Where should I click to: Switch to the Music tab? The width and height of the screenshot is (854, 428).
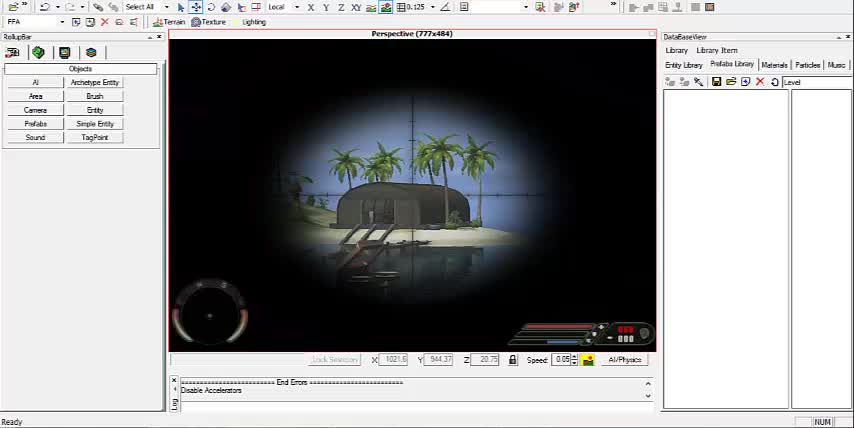point(836,65)
